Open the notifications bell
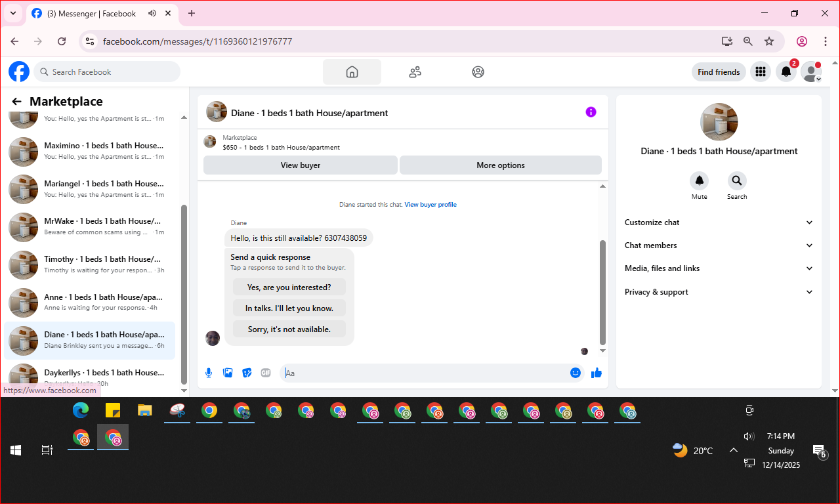Image resolution: width=840 pixels, height=504 pixels. (786, 72)
